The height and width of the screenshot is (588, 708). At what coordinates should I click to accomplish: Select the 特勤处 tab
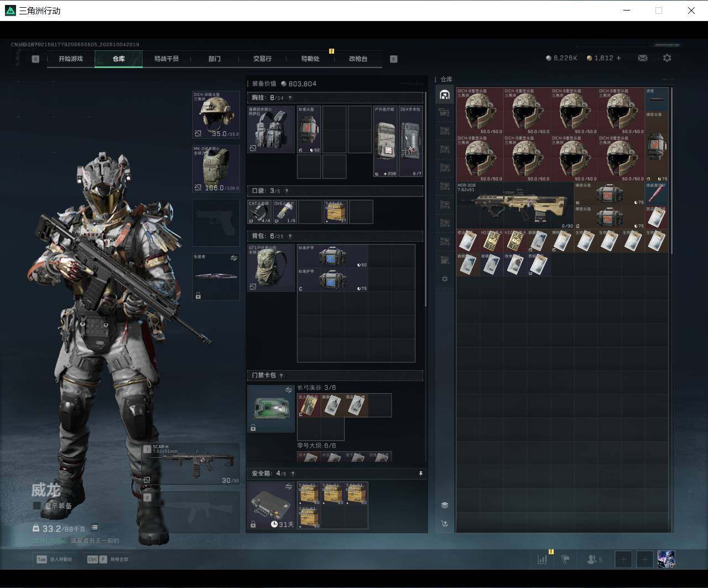(x=310, y=59)
